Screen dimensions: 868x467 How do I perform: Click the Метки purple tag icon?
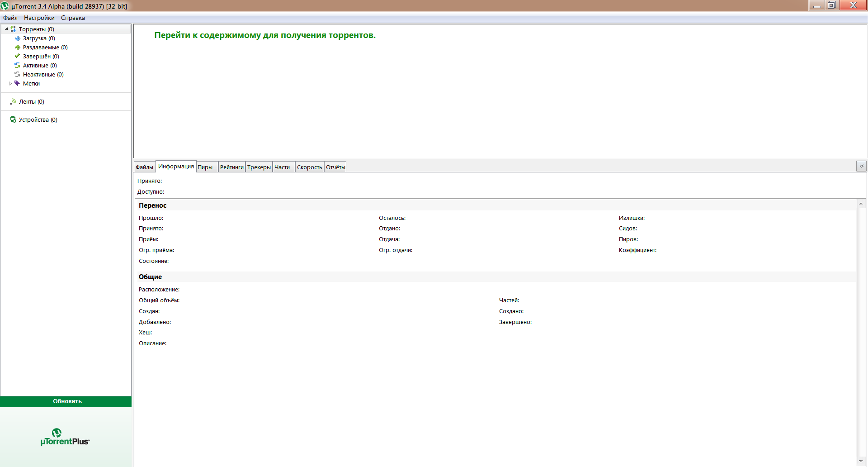pos(17,83)
